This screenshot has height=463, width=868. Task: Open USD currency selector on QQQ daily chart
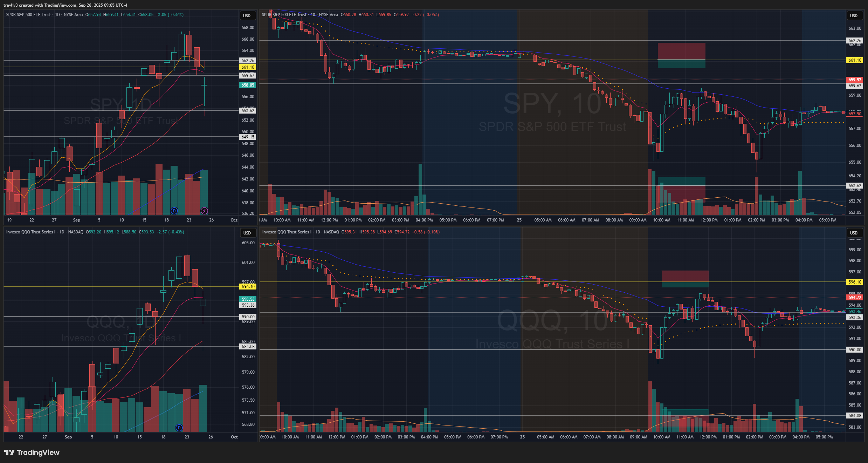pyautogui.click(x=247, y=233)
